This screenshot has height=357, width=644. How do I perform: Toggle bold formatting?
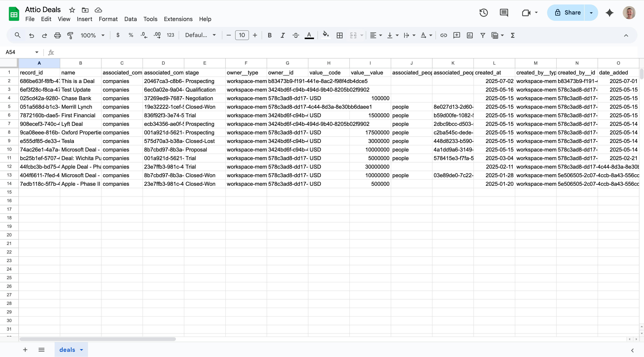pos(269,35)
